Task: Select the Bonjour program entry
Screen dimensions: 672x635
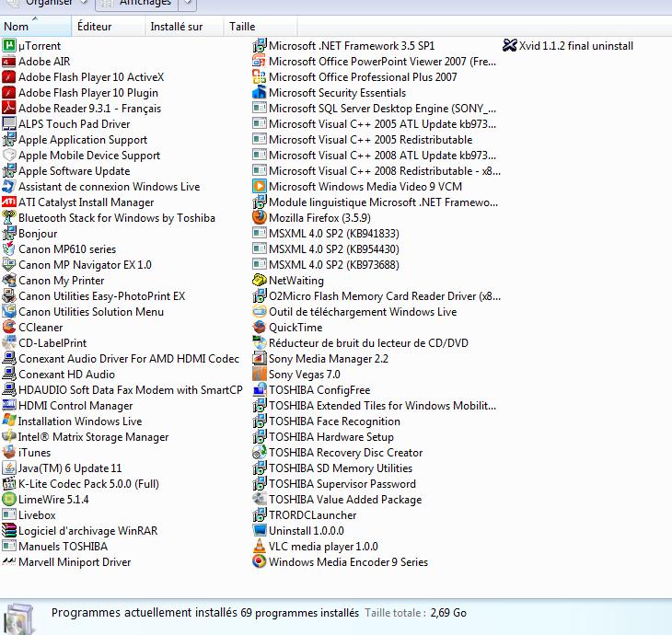Action: (29, 234)
